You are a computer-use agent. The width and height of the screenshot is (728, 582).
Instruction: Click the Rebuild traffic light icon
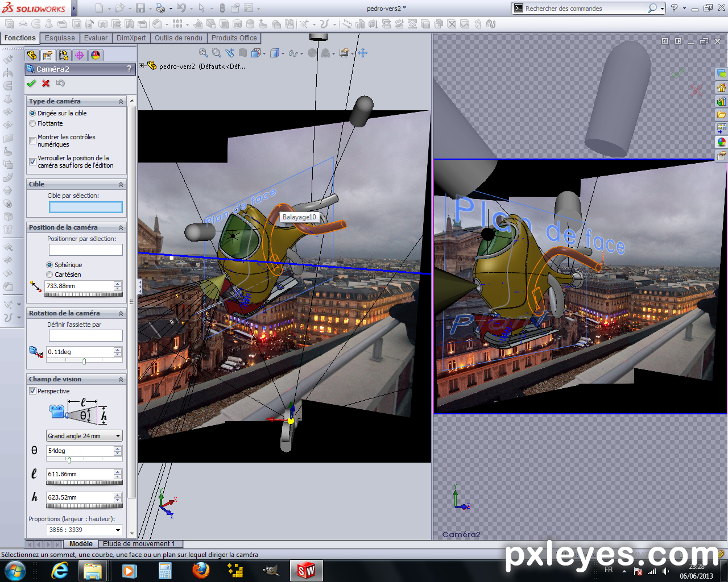(x=222, y=8)
